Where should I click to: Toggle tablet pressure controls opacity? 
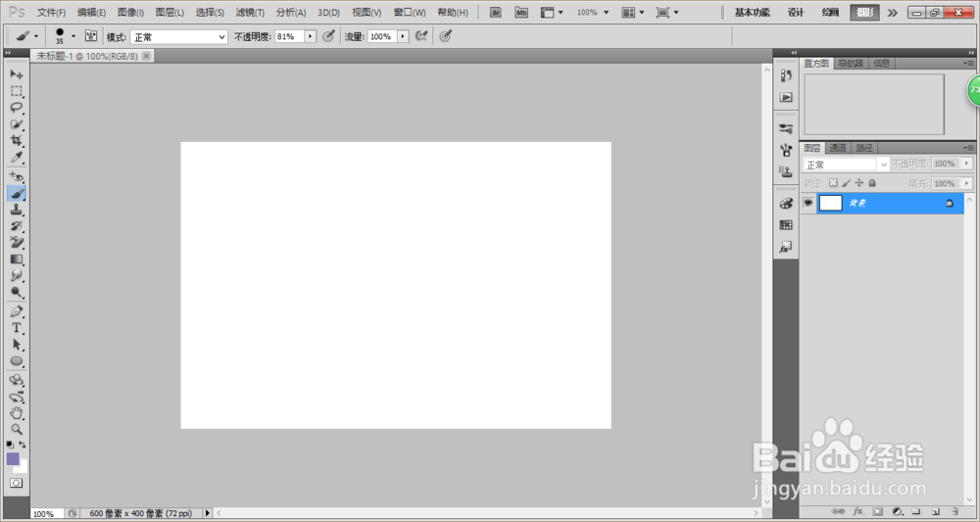click(328, 36)
